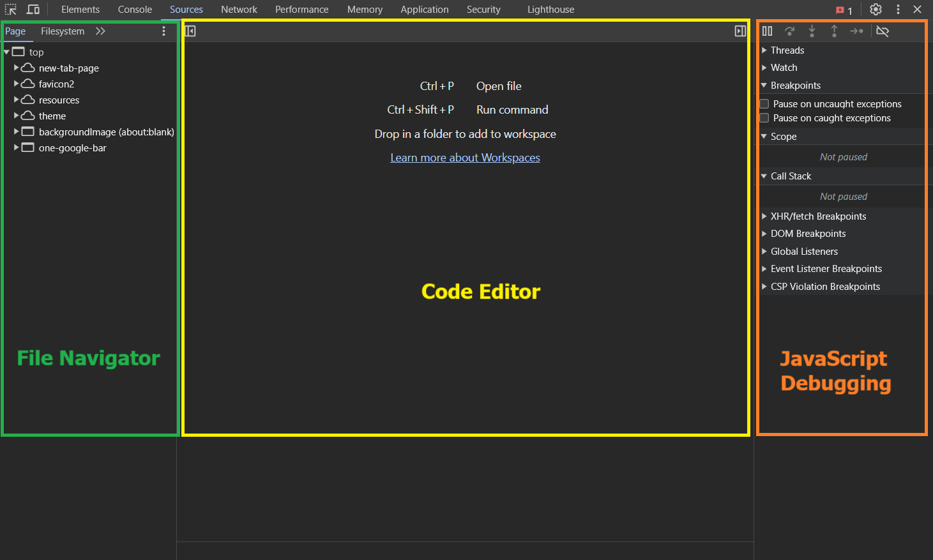Select the one-google-bar frame
Image resolution: width=933 pixels, height=560 pixels.
72,148
